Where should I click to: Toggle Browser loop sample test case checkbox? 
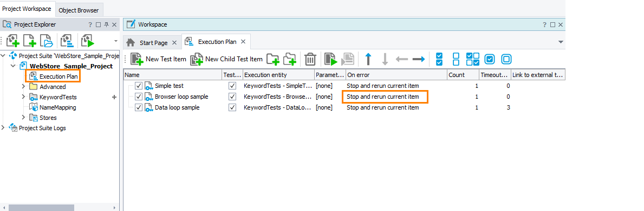(x=232, y=97)
